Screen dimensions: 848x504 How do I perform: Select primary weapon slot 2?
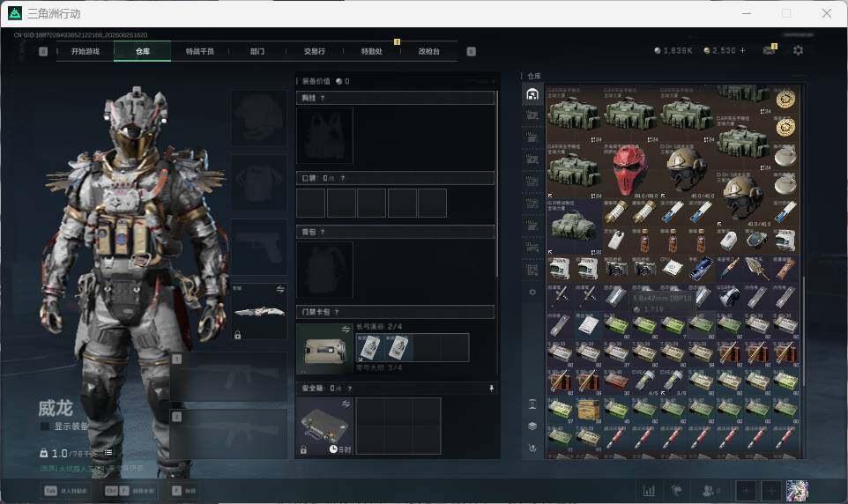coord(229,434)
